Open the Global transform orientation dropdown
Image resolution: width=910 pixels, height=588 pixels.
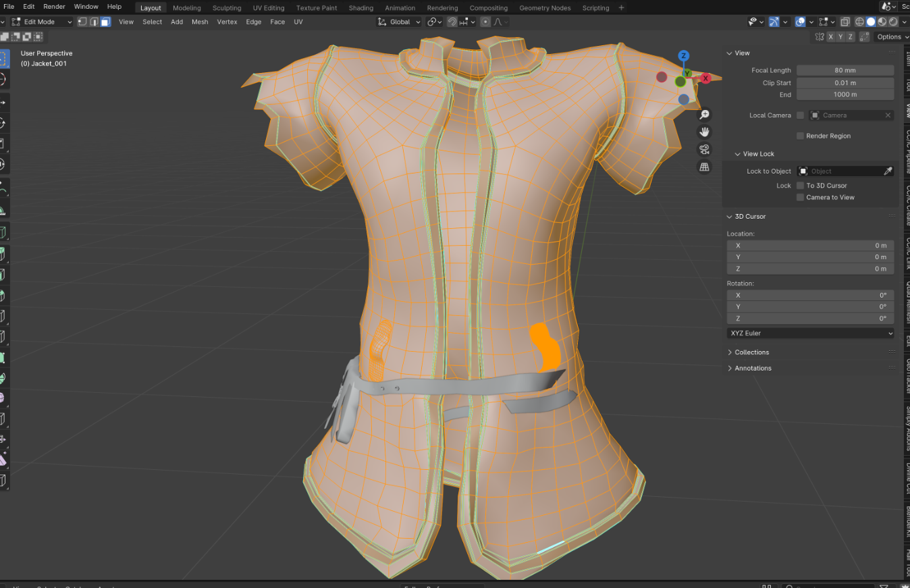point(399,22)
